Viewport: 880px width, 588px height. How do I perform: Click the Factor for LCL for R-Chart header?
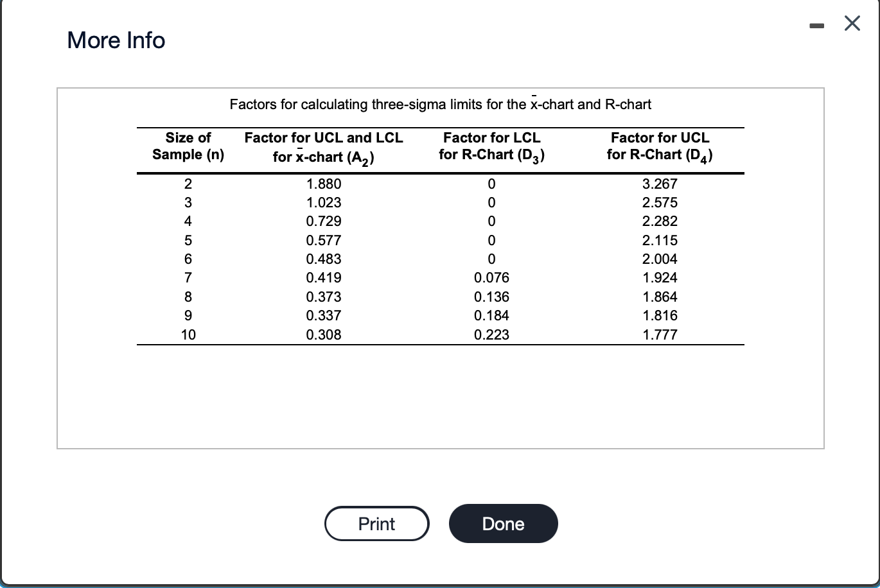pyautogui.click(x=491, y=146)
